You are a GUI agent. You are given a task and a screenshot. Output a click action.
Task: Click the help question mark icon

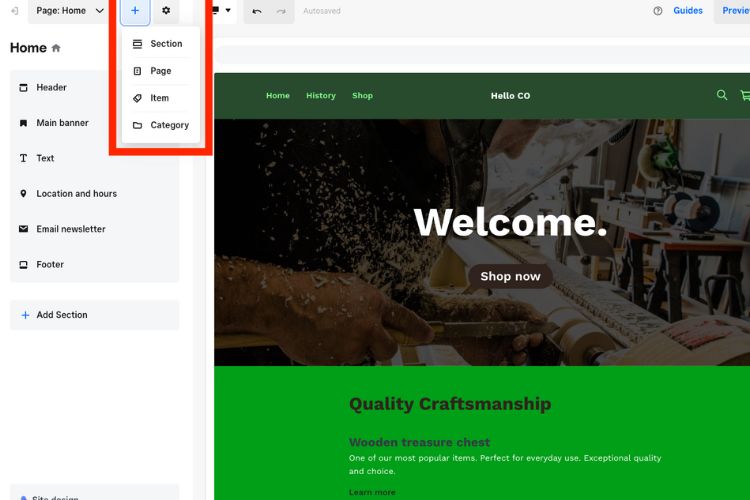click(x=658, y=11)
